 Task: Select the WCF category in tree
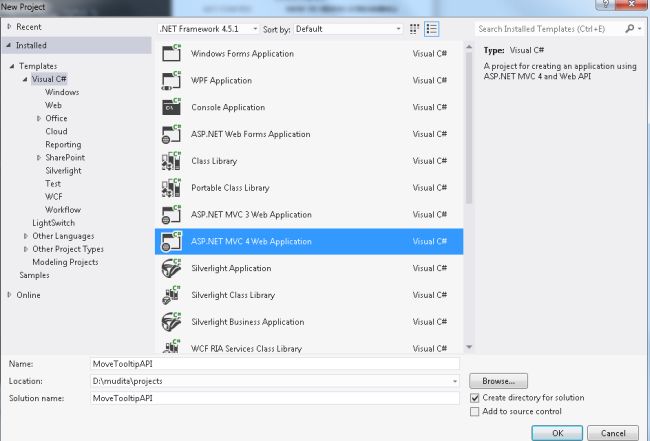[x=54, y=197]
